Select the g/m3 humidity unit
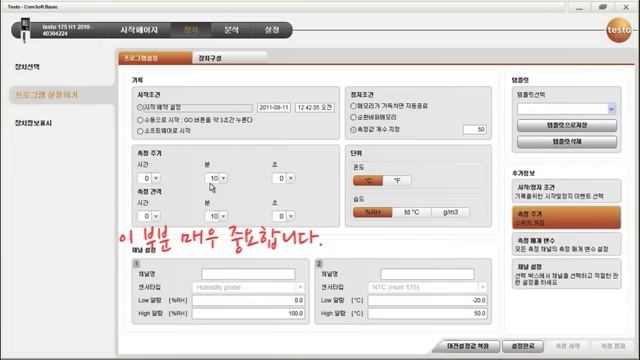640x360 pixels. tap(451, 212)
